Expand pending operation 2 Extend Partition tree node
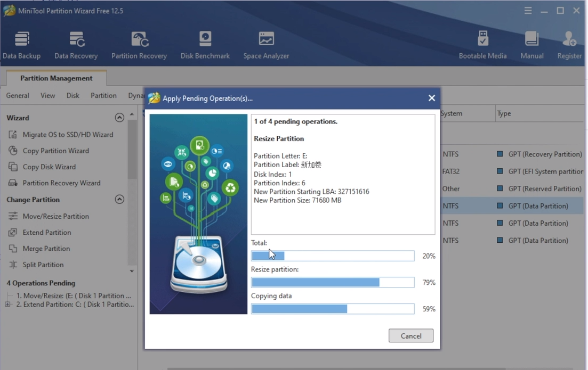 (7, 305)
